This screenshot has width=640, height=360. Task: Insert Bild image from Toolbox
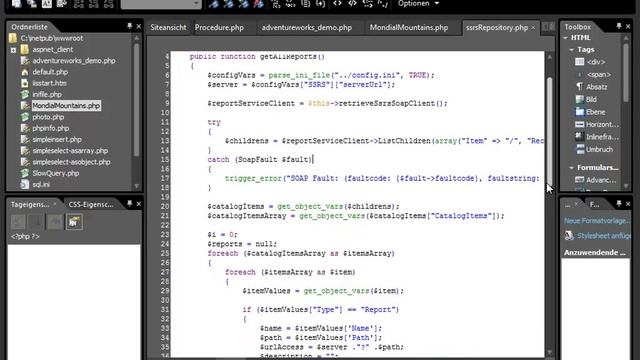591,99
